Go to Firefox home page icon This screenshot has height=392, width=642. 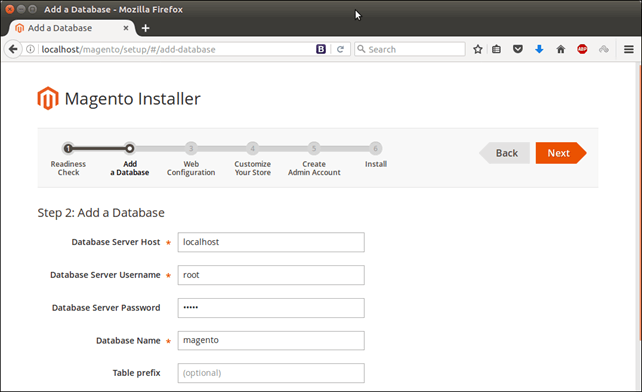561,49
